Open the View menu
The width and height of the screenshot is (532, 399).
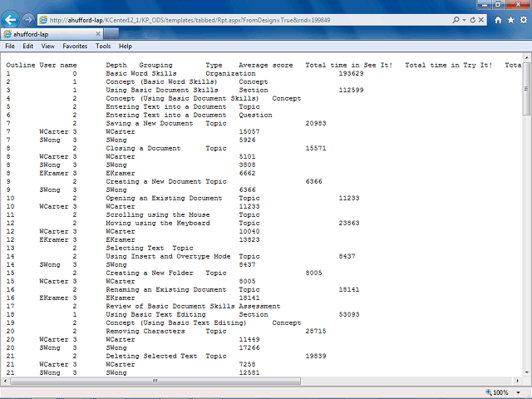click(48, 47)
